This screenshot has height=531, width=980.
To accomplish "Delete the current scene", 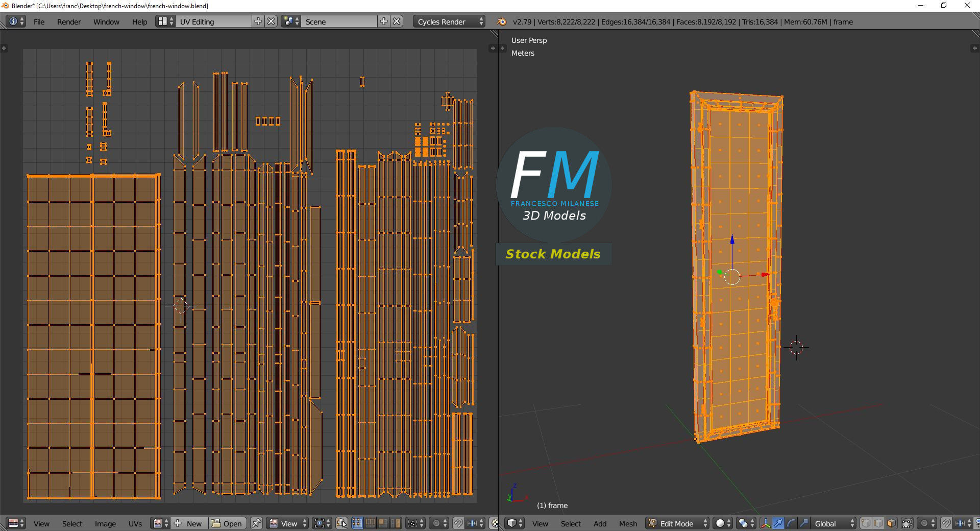I will tap(397, 21).
